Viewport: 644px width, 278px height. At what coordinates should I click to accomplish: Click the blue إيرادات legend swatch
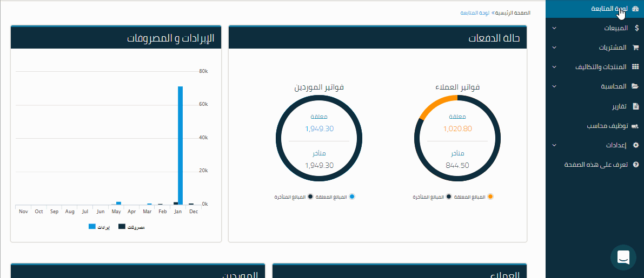pos(92,227)
